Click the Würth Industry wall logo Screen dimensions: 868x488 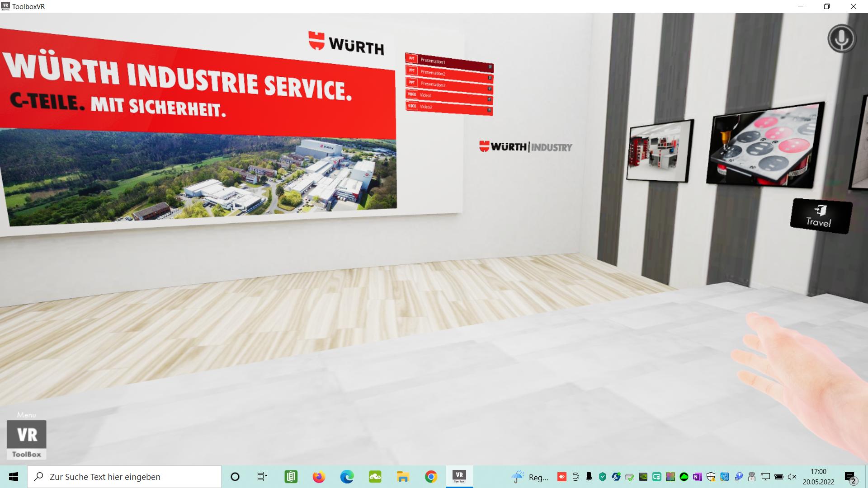526,146
